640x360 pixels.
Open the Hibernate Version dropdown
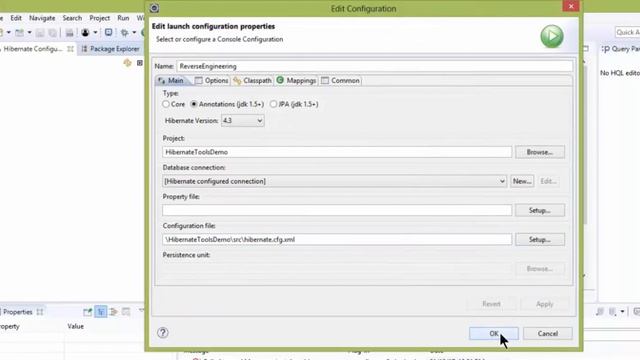(242, 120)
